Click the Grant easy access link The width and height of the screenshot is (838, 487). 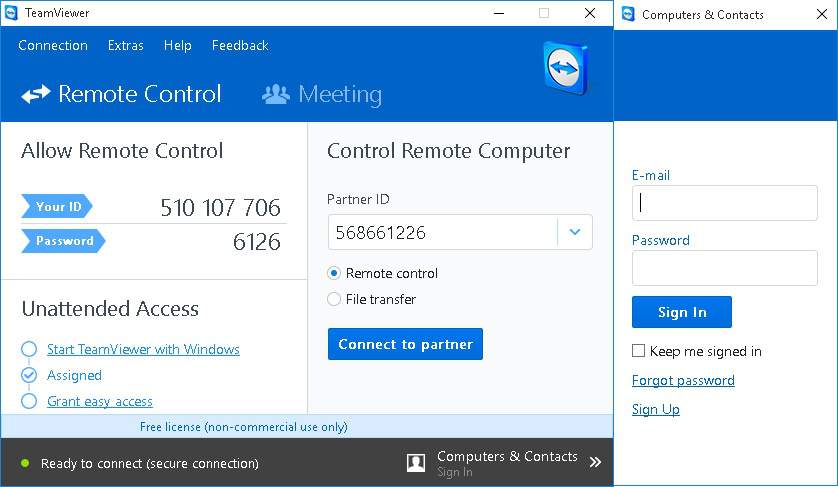(x=100, y=401)
